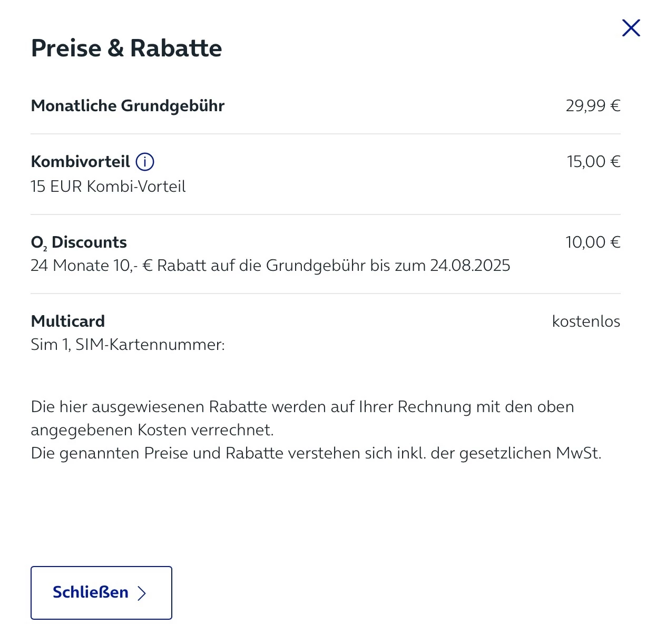Click the "angegebenen Kosten verrechnet" line

coord(152,430)
